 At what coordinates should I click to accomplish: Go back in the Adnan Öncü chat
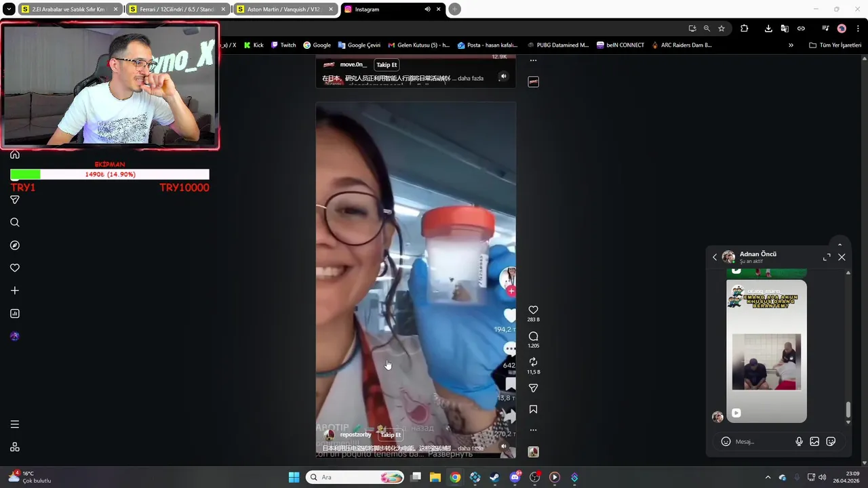[x=715, y=257]
